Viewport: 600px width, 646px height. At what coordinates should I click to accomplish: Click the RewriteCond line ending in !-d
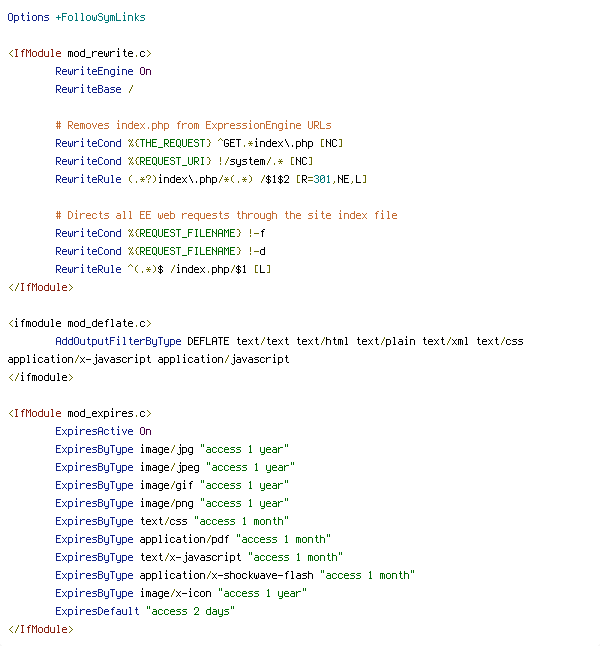click(163, 251)
